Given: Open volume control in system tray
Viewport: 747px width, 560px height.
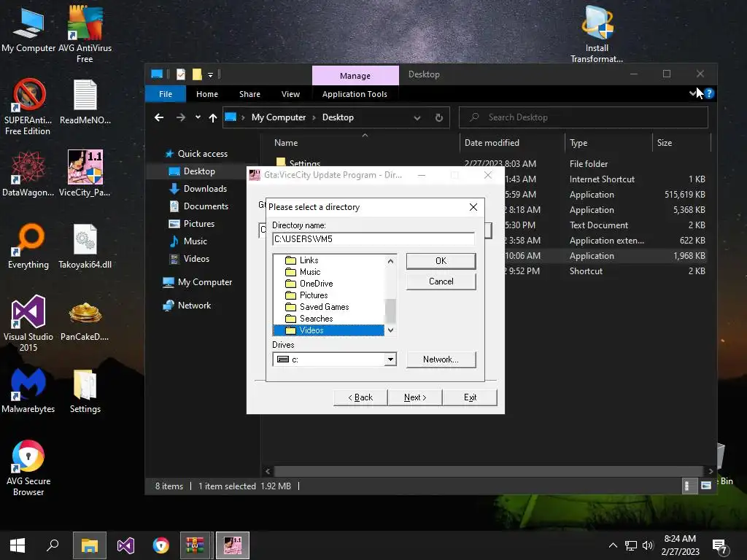Looking at the screenshot, I should [648, 545].
